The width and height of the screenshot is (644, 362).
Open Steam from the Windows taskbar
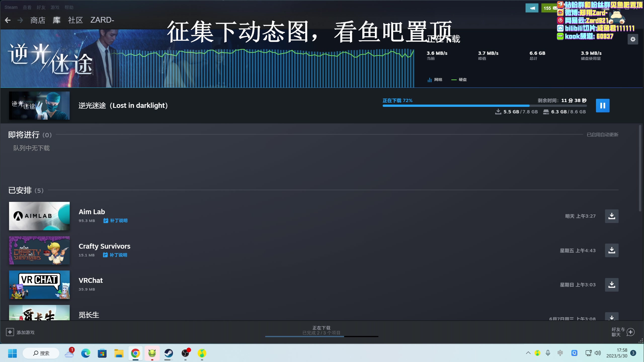point(169,353)
